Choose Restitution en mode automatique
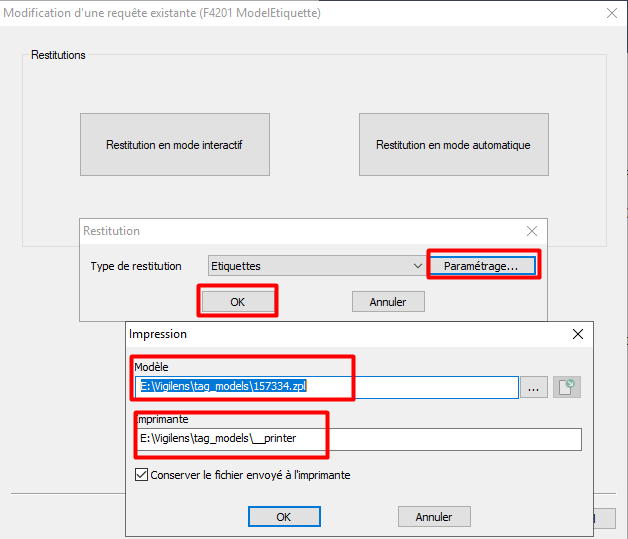 453,145
